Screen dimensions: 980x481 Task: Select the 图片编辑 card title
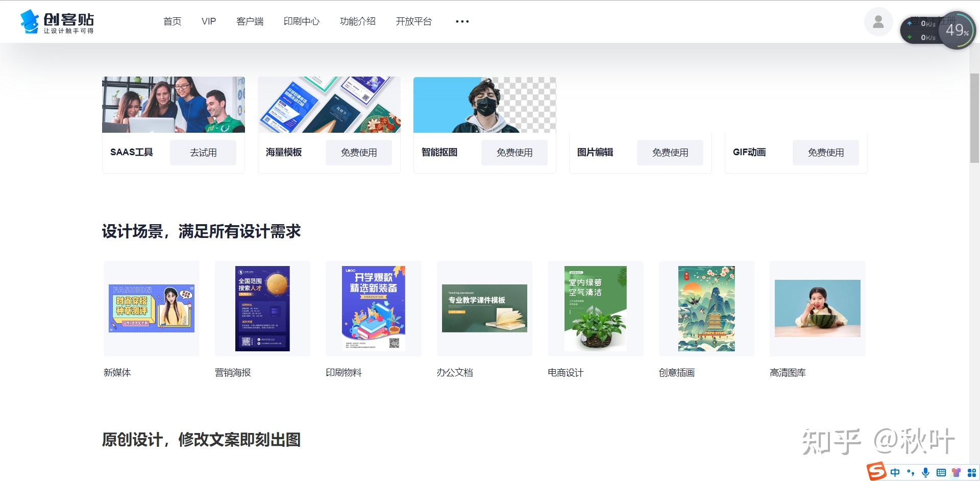[595, 152]
